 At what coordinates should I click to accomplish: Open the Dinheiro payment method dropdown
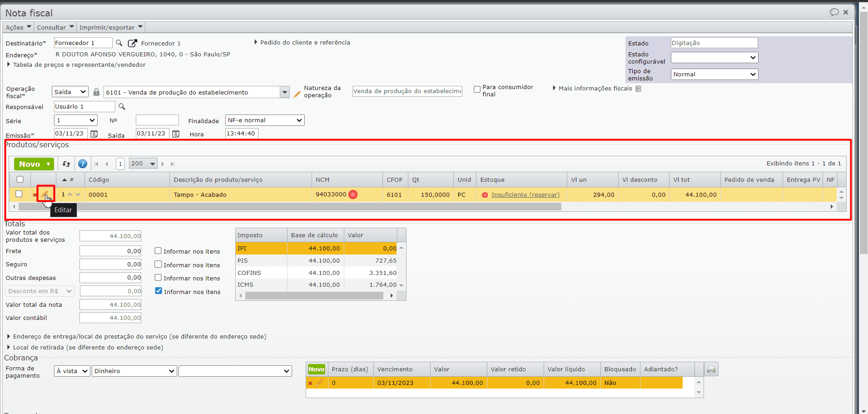(134, 371)
